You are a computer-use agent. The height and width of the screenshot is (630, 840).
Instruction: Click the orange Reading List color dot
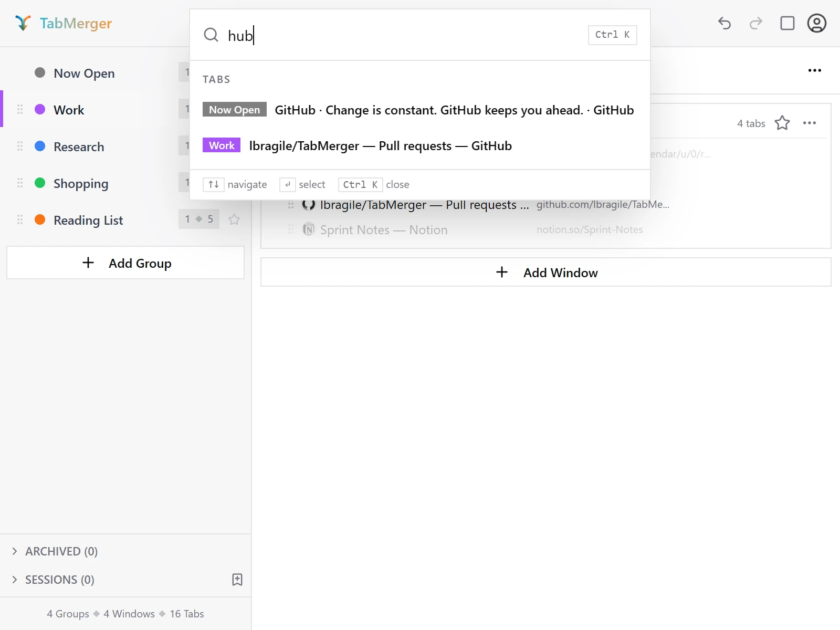[40, 219]
